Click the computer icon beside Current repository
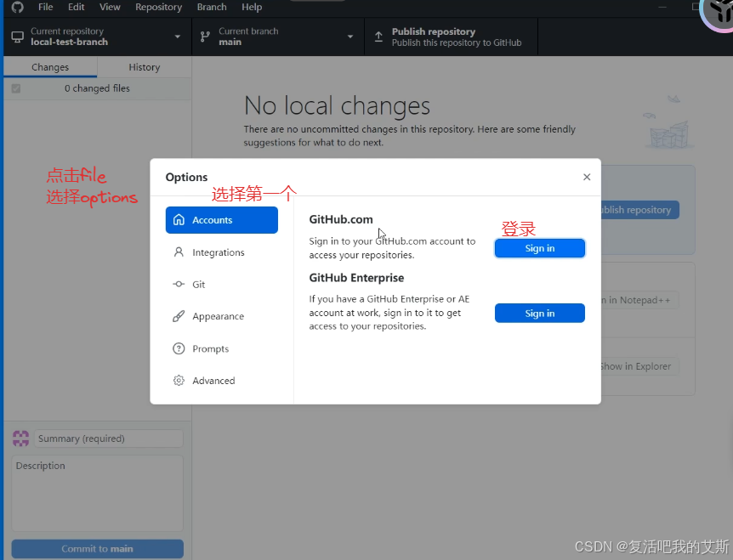Image resolution: width=733 pixels, height=560 pixels. coord(17,37)
